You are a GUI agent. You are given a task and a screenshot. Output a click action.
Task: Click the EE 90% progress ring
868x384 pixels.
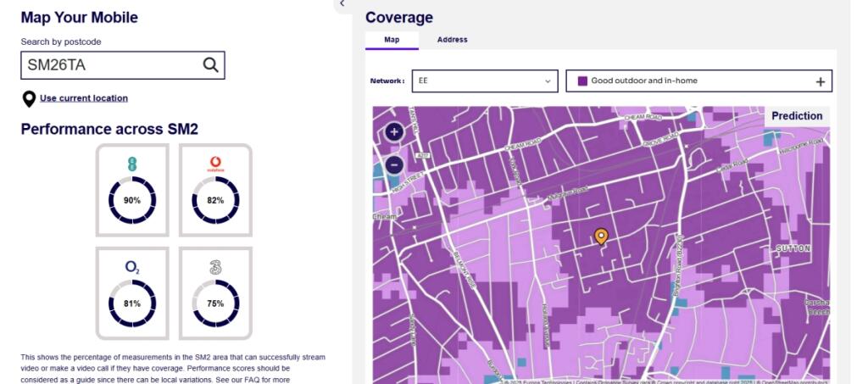pyautogui.click(x=132, y=200)
